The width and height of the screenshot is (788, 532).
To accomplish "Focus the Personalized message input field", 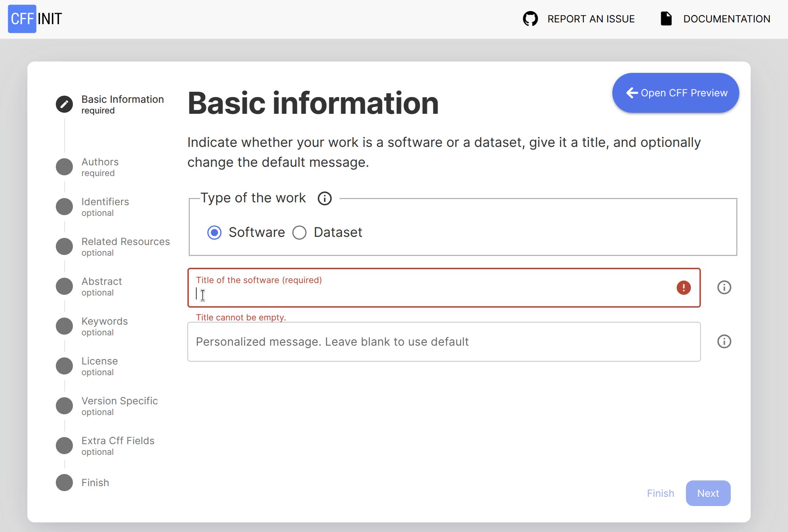I will coord(443,342).
